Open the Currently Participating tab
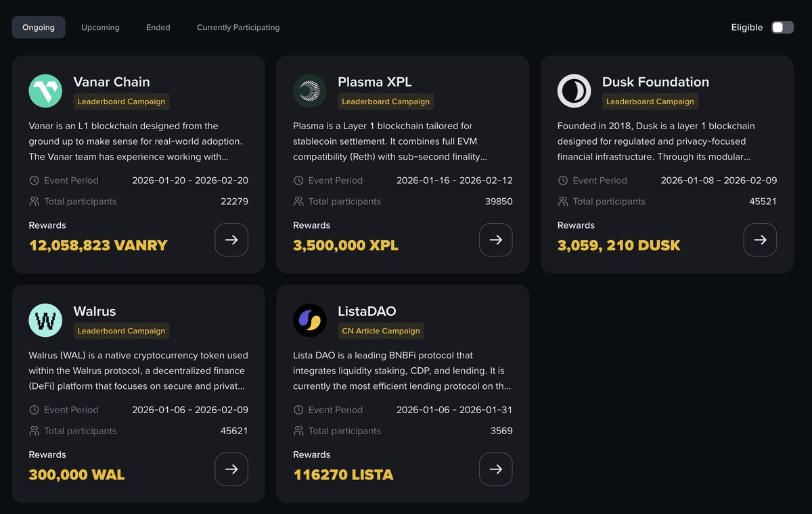Viewport: 812px width, 514px height. click(238, 28)
